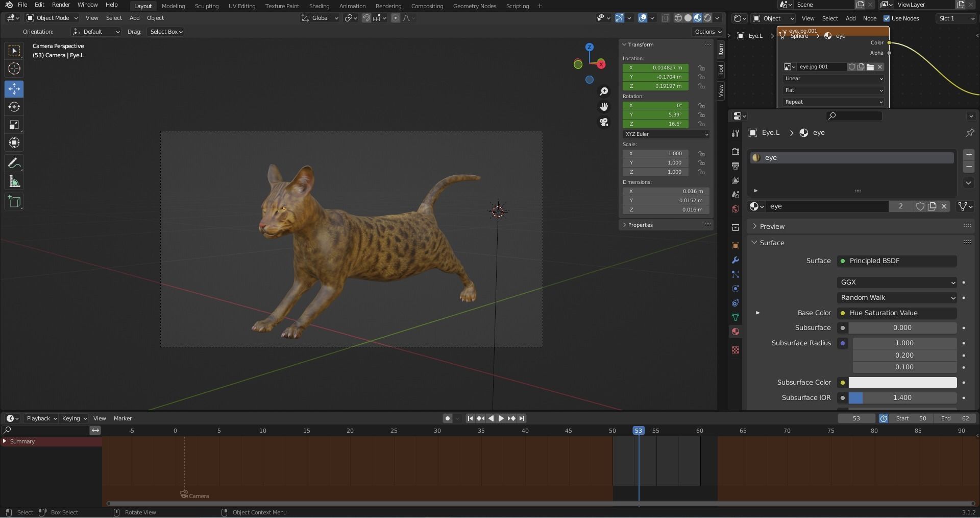Open Texture properties checker icon
The width and height of the screenshot is (980, 518).
736,350
